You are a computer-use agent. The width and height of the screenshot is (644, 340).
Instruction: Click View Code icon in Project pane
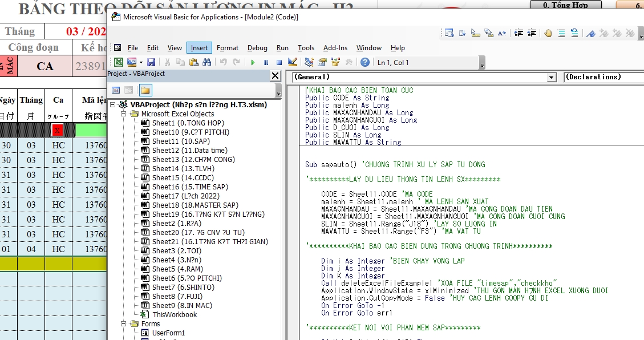116,90
